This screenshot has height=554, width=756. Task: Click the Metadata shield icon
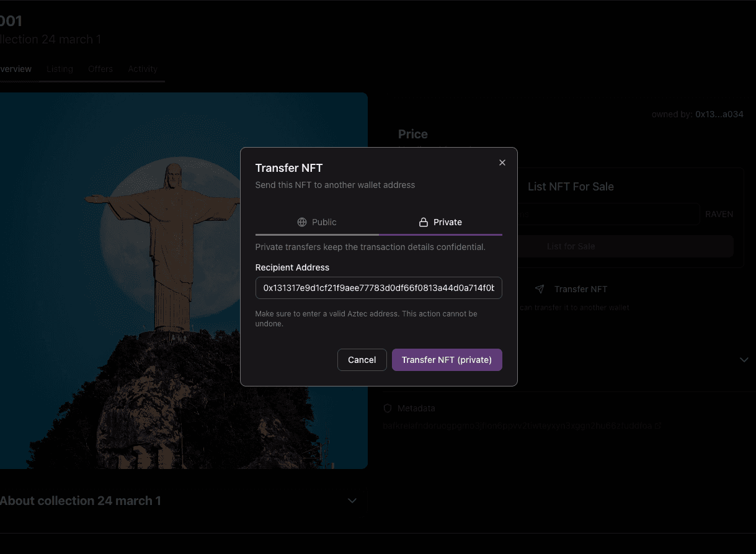tap(388, 408)
